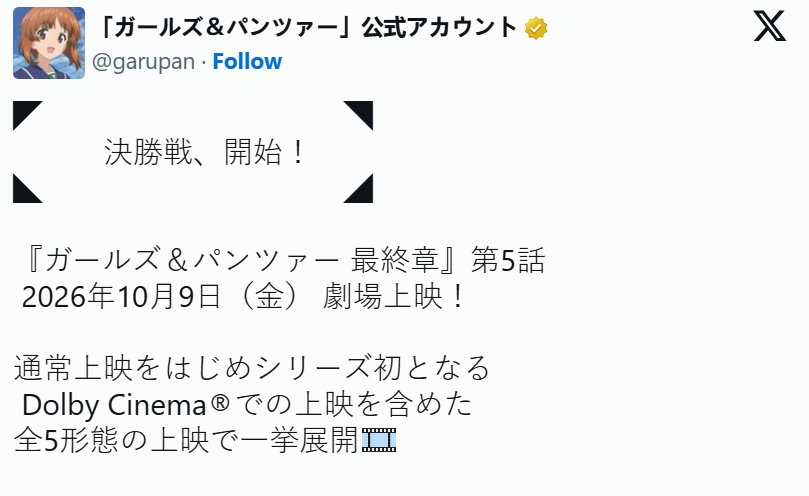Open the garupan profile avatar

(49, 43)
